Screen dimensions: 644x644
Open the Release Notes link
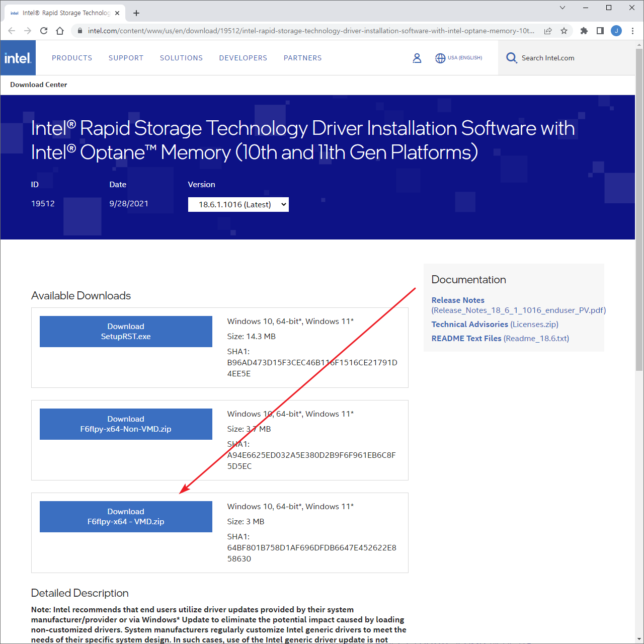[x=458, y=300]
